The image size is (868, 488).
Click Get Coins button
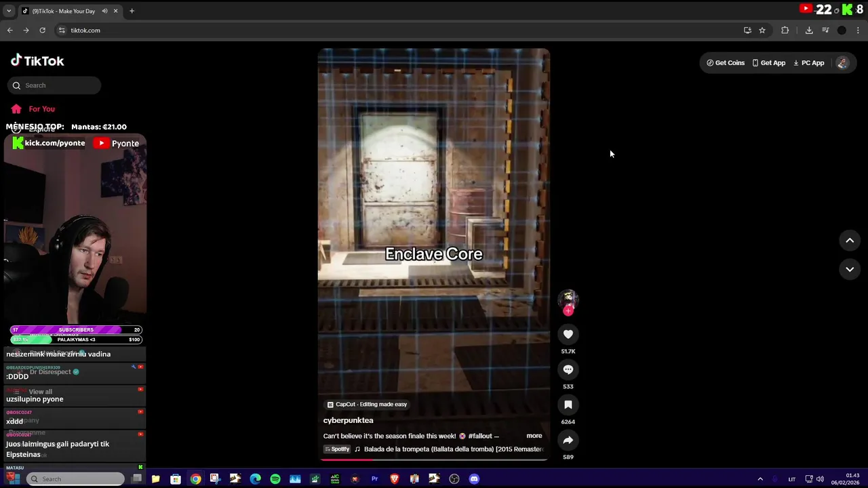pos(726,63)
